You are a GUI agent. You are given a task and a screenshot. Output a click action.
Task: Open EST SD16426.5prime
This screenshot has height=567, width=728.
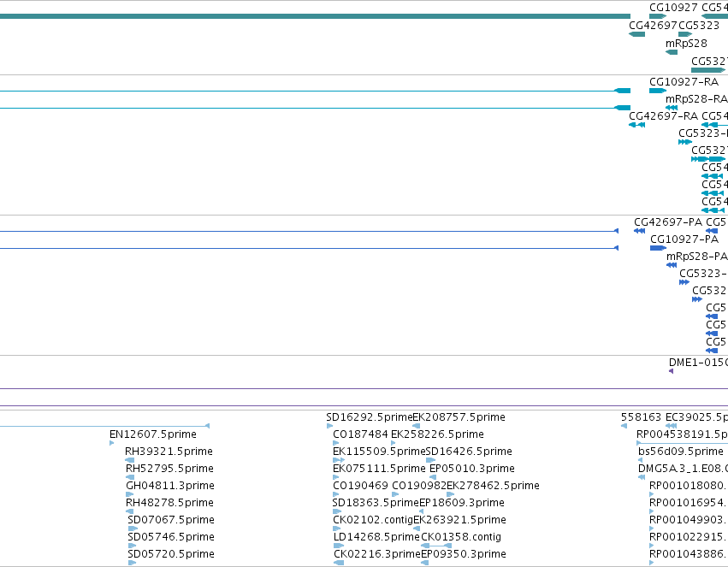469,452
